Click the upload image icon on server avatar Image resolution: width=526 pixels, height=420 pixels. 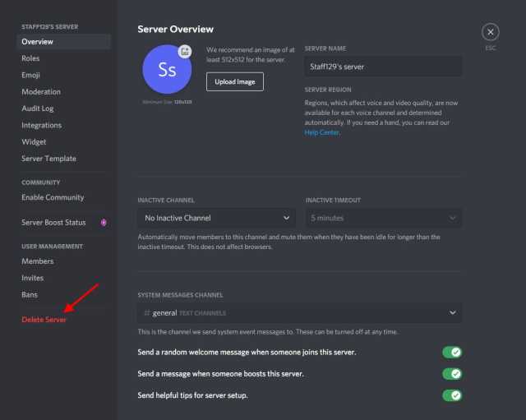pyautogui.click(x=185, y=52)
